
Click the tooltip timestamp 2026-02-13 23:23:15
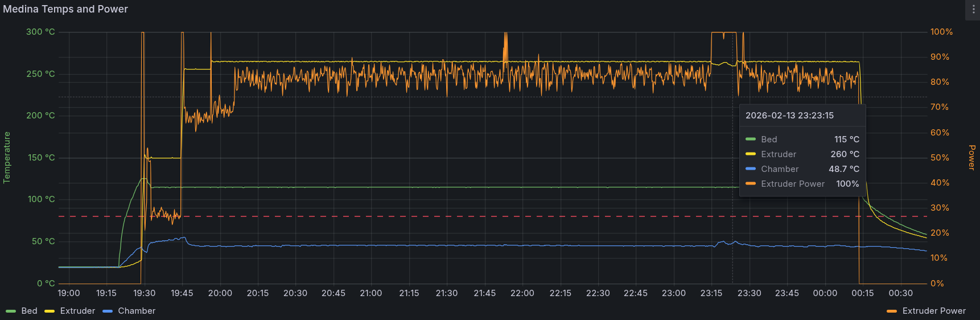pos(789,116)
